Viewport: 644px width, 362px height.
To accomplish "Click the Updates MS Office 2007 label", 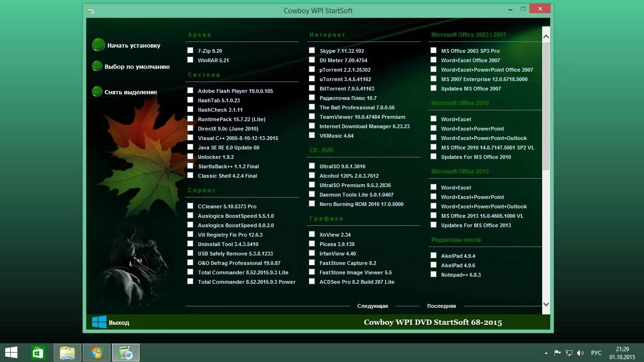I will coord(471,89).
